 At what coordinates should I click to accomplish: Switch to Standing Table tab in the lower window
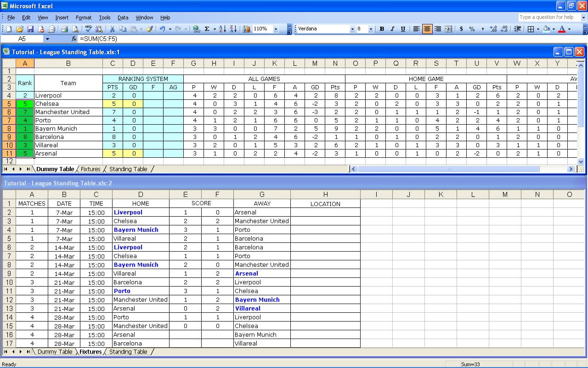tap(128, 352)
